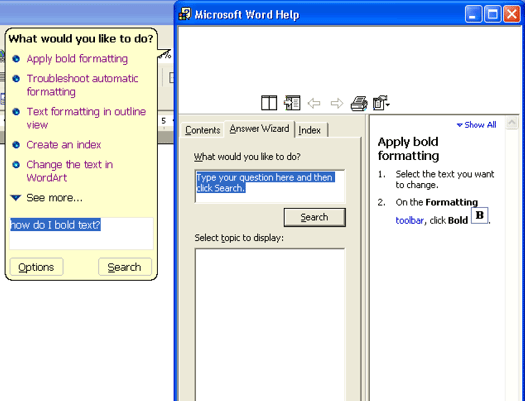Go back using the Help Back arrow

click(x=314, y=103)
